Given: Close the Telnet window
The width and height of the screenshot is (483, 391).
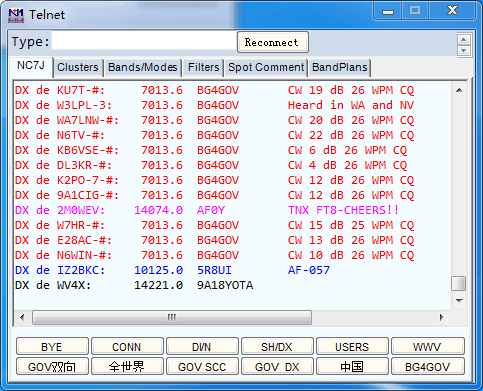Looking at the screenshot, I should click(452, 11).
